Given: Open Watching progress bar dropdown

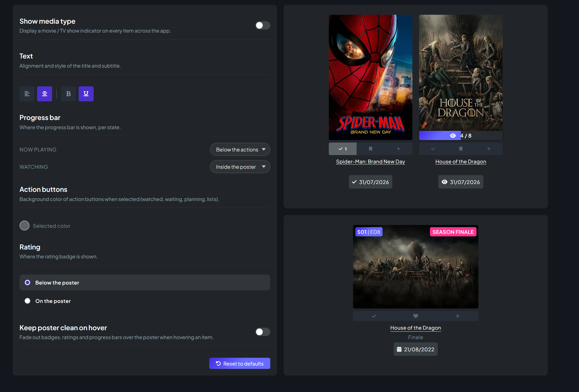Looking at the screenshot, I should [240, 167].
